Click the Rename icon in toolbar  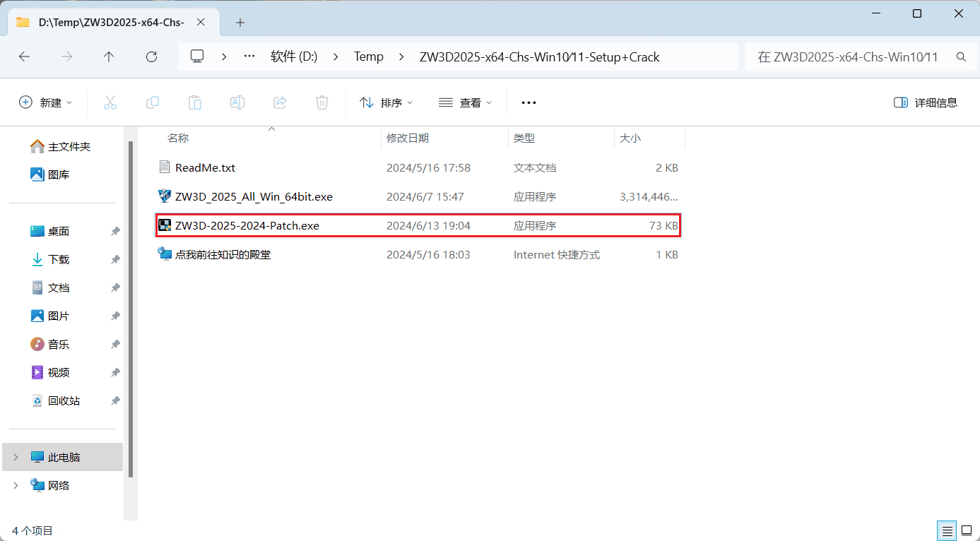click(237, 102)
